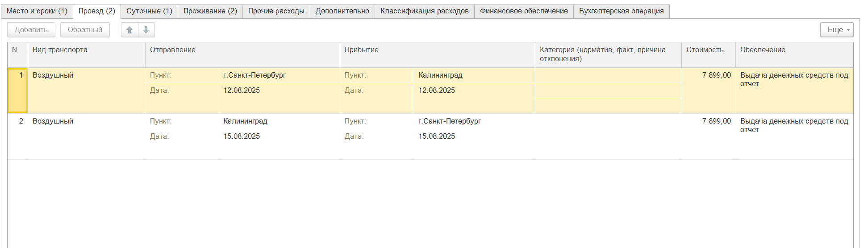Select row 2 transport type Воздушный
The image size is (868, 248).
[x=53, y=121]
